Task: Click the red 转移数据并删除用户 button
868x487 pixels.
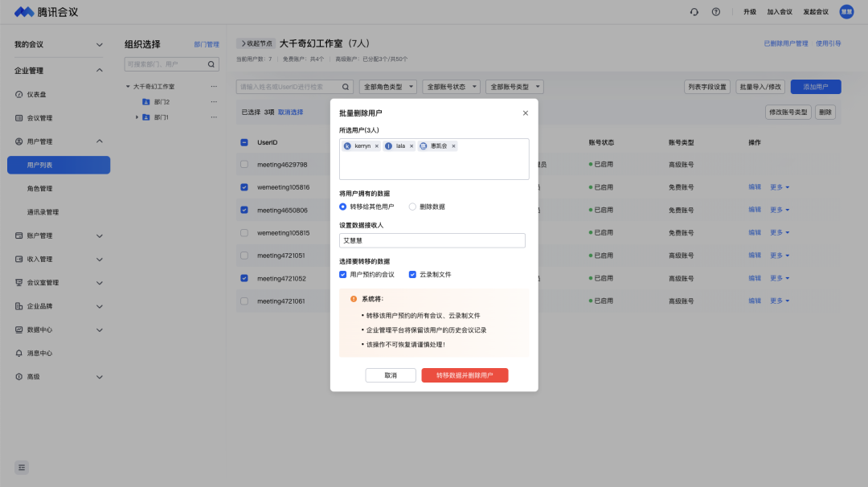Action: tap(465, 375)
